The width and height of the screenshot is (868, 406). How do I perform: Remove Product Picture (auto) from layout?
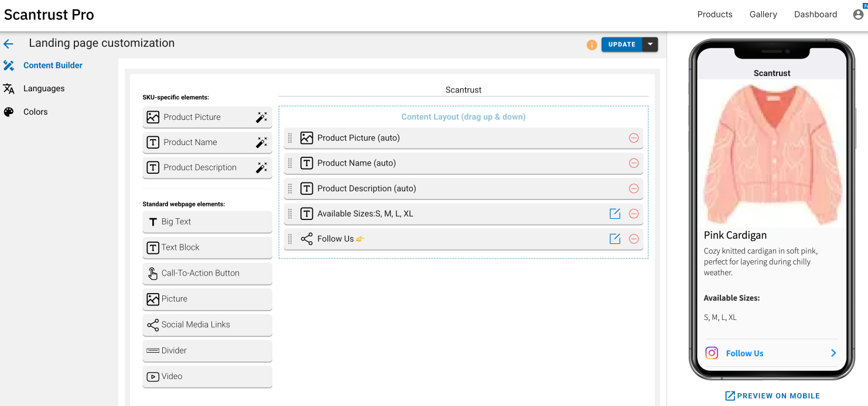point(634,138)
